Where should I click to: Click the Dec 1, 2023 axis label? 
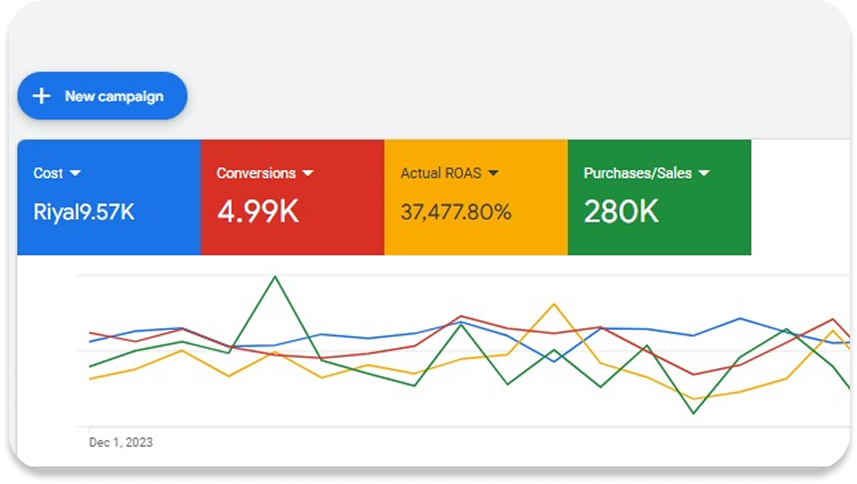121,442
